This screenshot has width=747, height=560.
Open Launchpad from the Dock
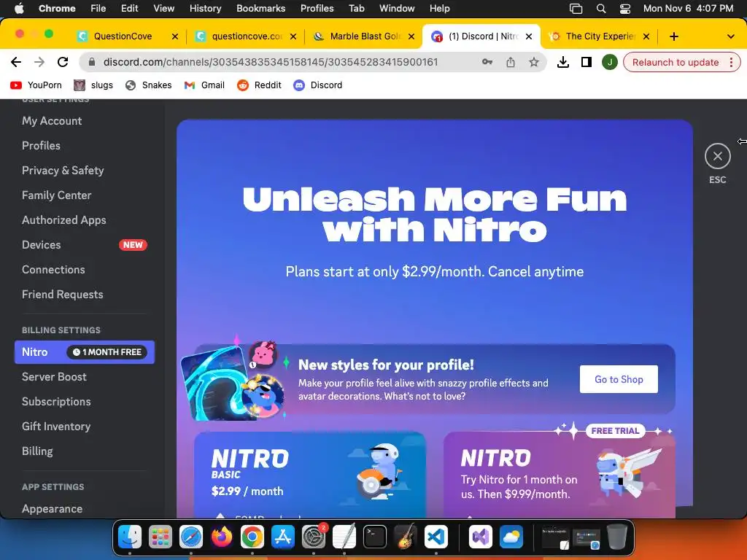[x=160, y=537]
